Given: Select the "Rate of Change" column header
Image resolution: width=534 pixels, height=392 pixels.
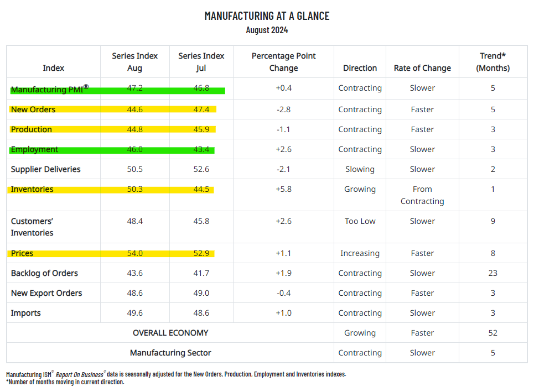Looking at the screenshot, I should 422,68.
